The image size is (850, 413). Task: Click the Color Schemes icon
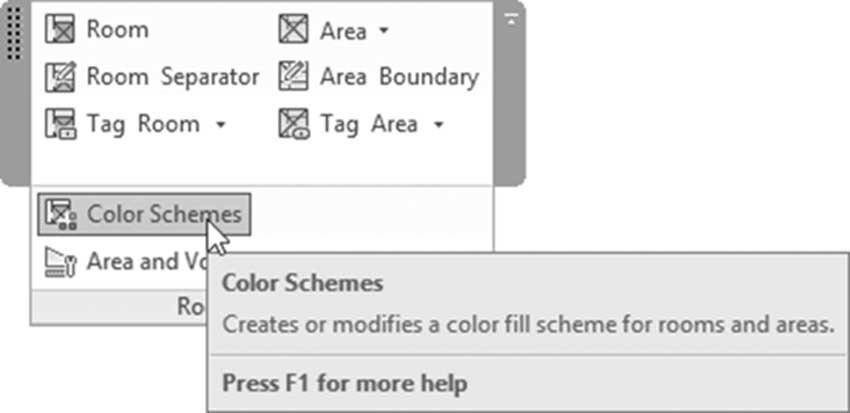[x=60, y=215]
